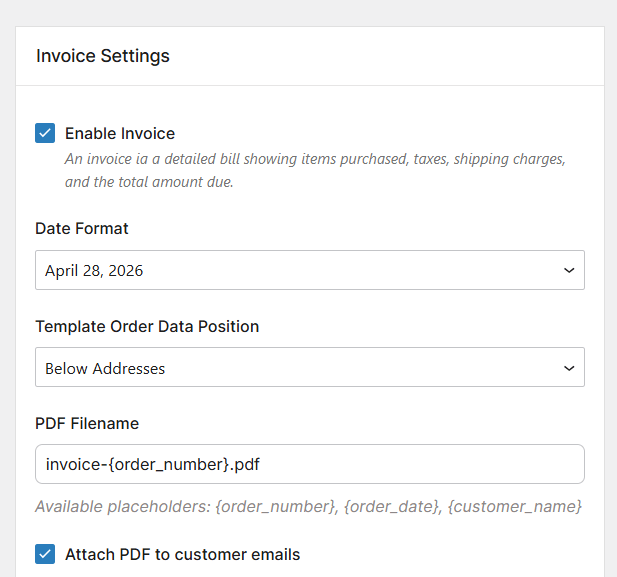
Task: Click the Template Order Data Position label
Action: click(x=147, y=326)
